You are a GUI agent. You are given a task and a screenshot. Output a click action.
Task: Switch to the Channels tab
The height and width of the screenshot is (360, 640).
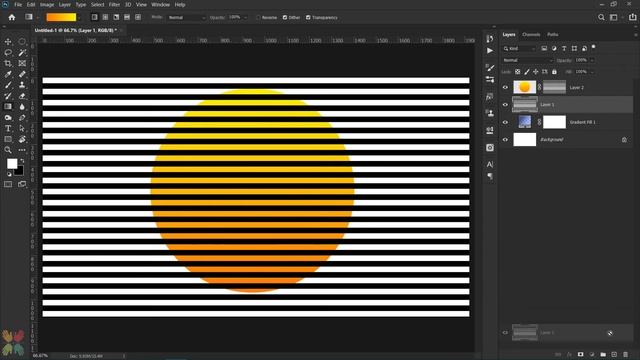click(x=531, y=35)
